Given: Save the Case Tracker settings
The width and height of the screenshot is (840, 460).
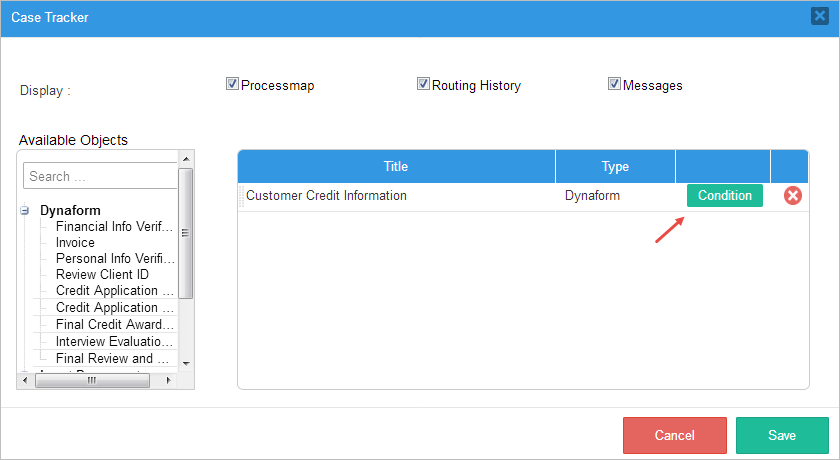Looking at the screenshot, I should click(782, 435).
